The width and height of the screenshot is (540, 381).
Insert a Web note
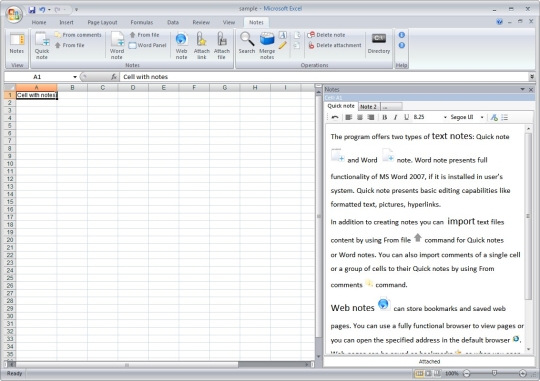tap(181, 45)
